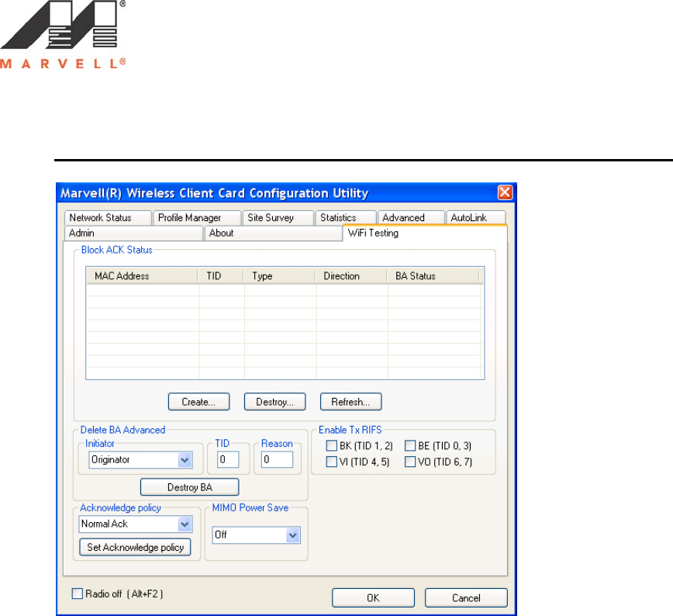The image size is (673, 616).
Task: Select the Advanced tab
Action: 411,218
